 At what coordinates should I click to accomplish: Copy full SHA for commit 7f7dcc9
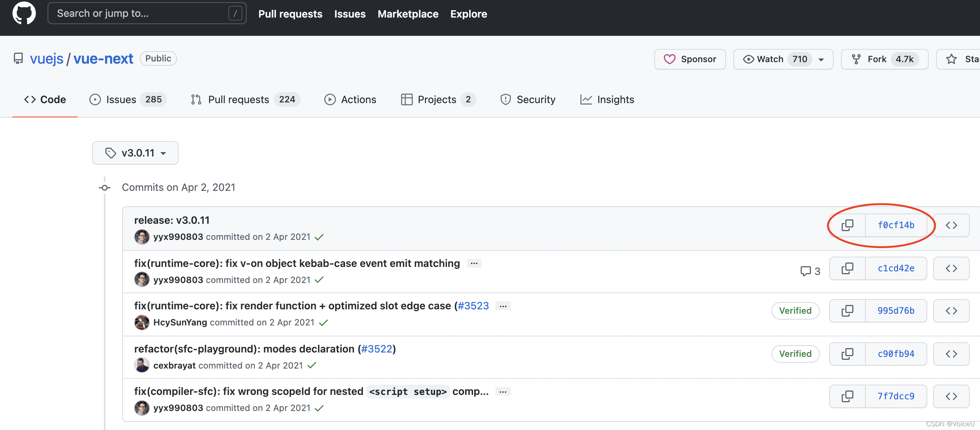pos(847,396)
